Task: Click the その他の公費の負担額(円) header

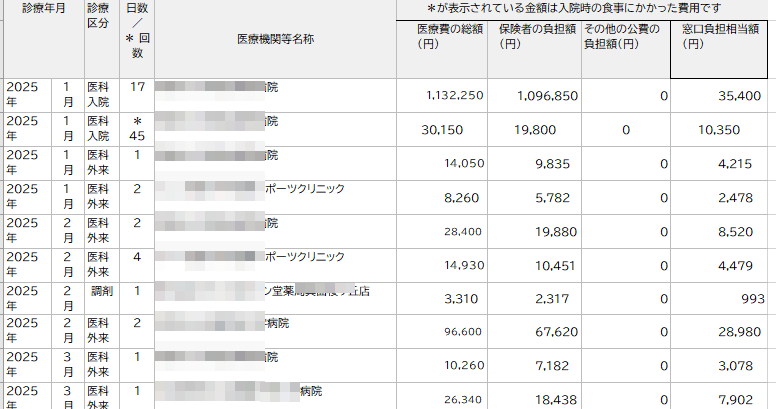Action: [624, 37]
